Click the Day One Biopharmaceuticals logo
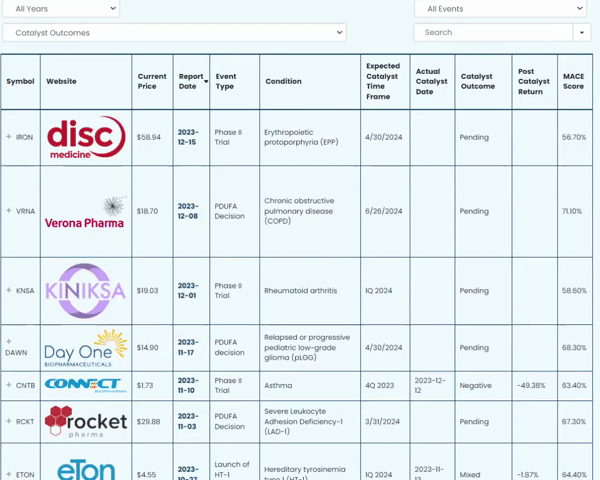Viewport: 600px width, 480px height. pos(85,348)
